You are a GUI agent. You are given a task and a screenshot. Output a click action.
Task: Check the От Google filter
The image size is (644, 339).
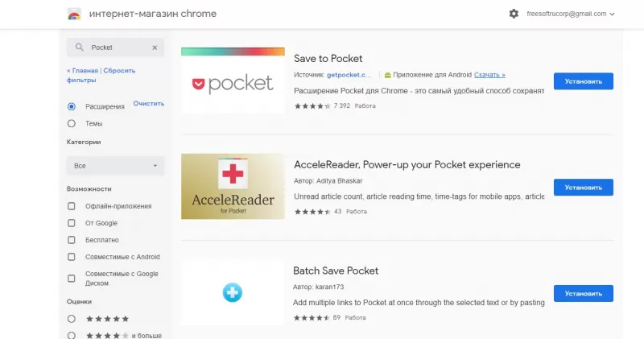[72, 223]
